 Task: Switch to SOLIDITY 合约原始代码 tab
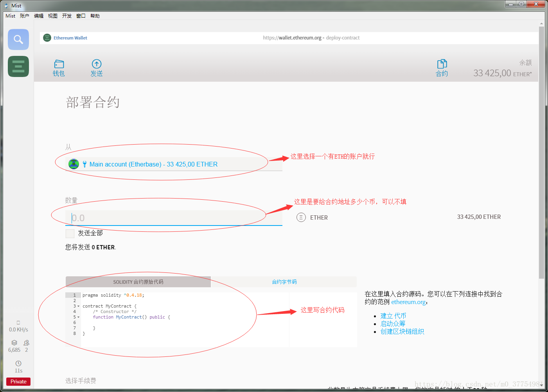pyautogui.click(x=138, y=282)
